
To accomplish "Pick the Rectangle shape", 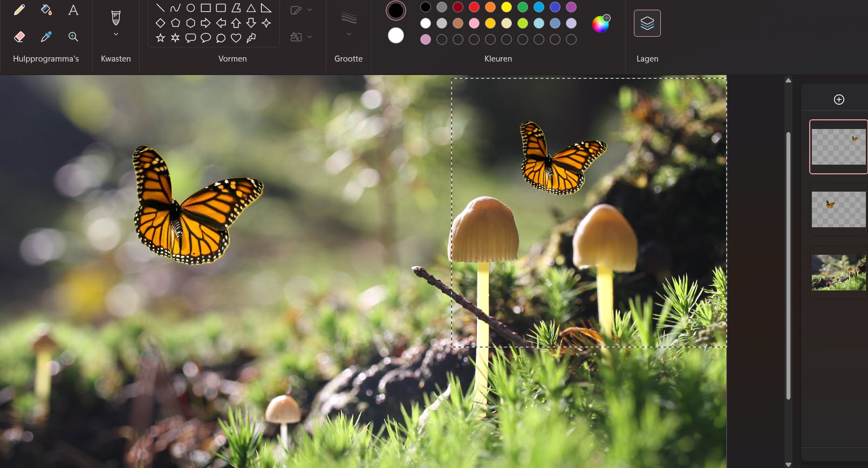I will [x=206, y=8].
